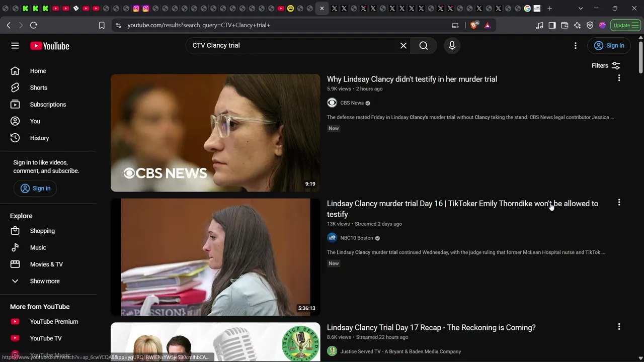Clear the search query with the X
The height and width of the screenshot is (362, 644).
coord(404,46)
